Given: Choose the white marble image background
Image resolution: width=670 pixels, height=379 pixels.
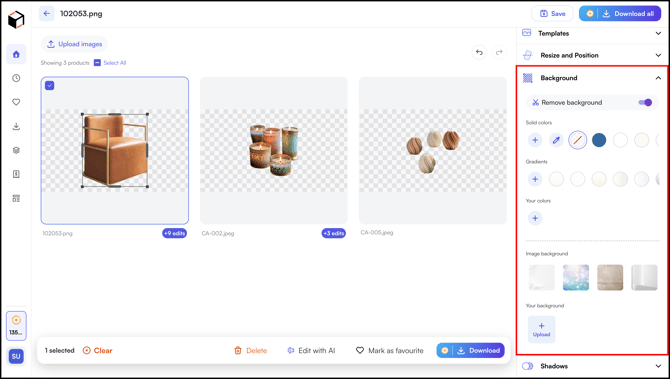Looking at the screenshot, I should coord(541,278).
